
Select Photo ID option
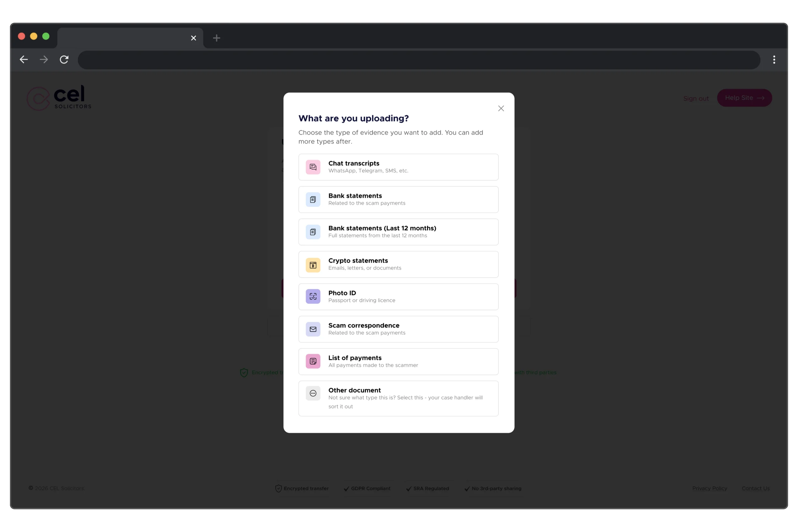(398, 296)
